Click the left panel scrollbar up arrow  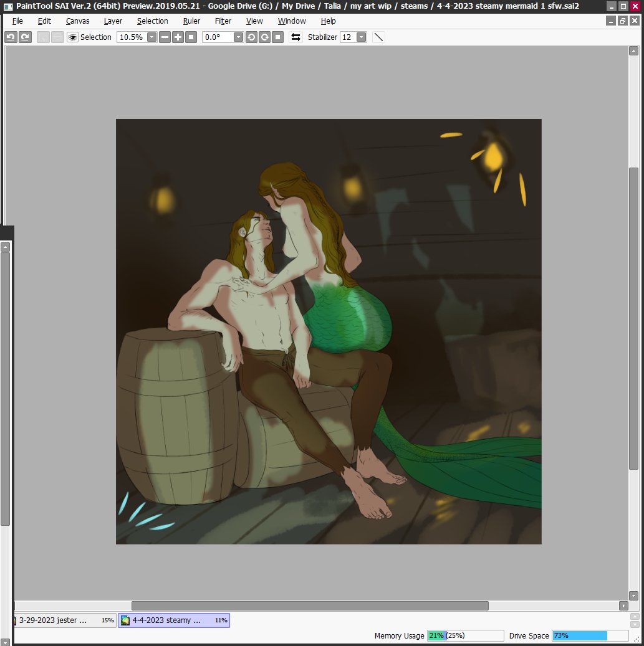pyautogui.click(x=6, y=247)
